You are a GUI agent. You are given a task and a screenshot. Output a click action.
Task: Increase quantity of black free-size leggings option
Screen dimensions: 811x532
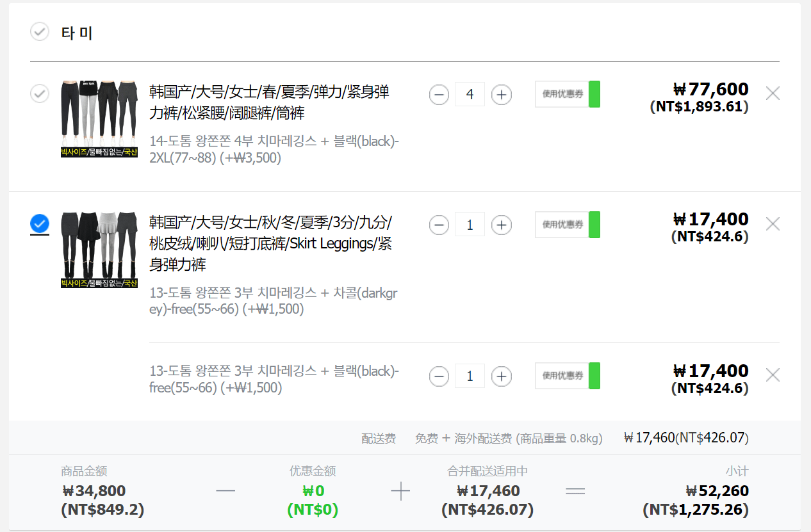[x=502, y=376]
